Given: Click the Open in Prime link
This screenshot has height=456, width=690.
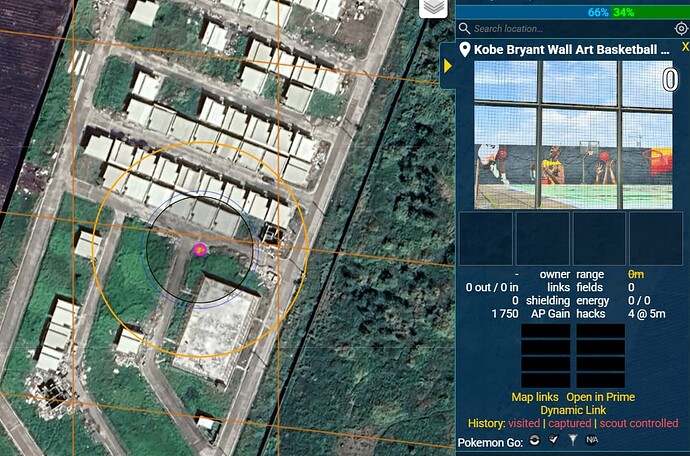Looking at the screenshot, I should click(x=600, y=397).
